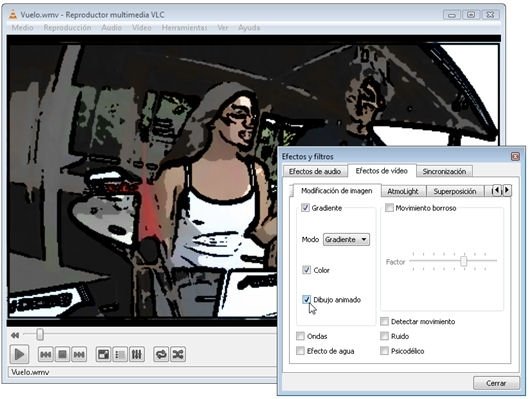Image resolution: width=529 pixels, height=399 pixels.
Task: Enable shuffle random playback icon
Action: tap(178, 354)
